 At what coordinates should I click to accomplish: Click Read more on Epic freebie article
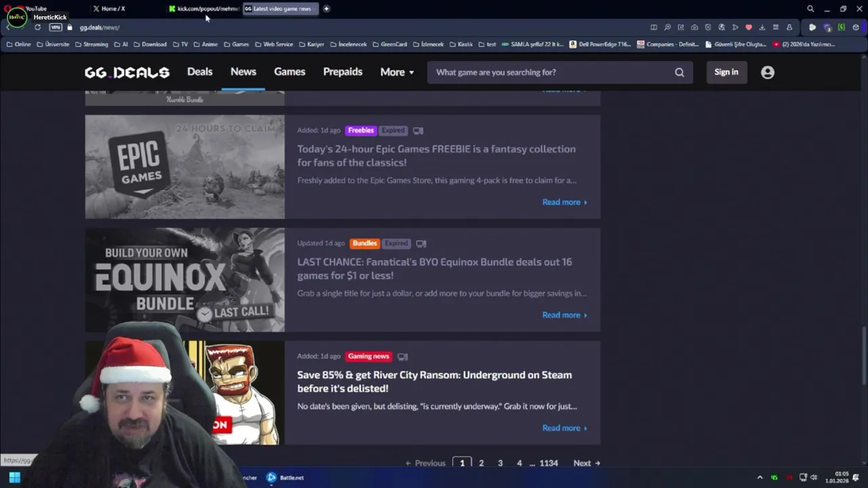pyautogui.click(x=564, y=202)
